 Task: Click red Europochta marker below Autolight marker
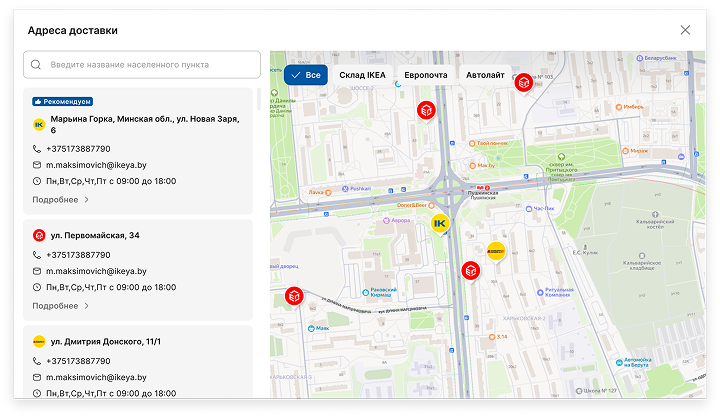point(471,271)
